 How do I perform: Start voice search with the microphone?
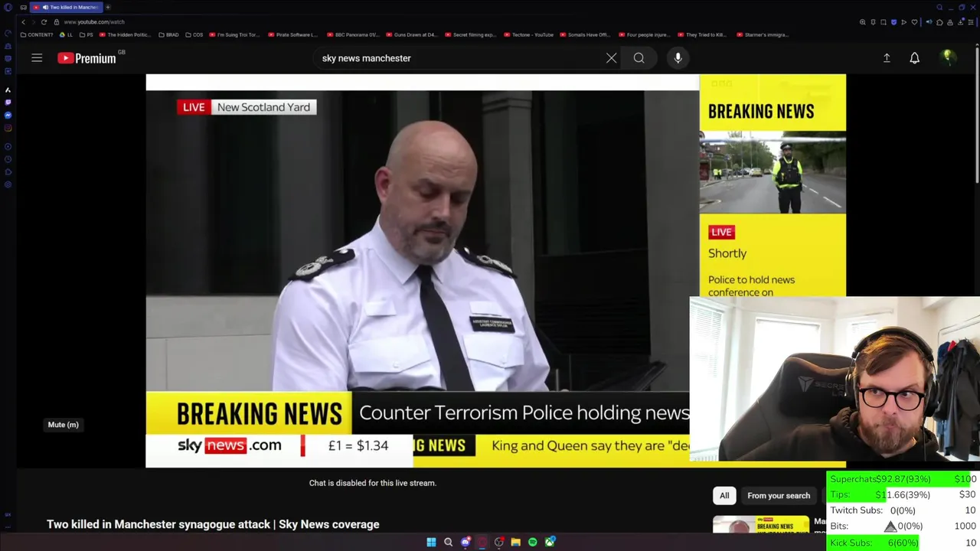[678, 58]
